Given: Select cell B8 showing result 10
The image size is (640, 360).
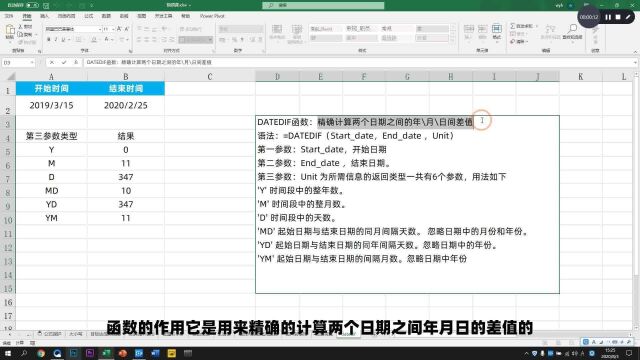Looking at the screenshot, I should click(x=126, y=191).
